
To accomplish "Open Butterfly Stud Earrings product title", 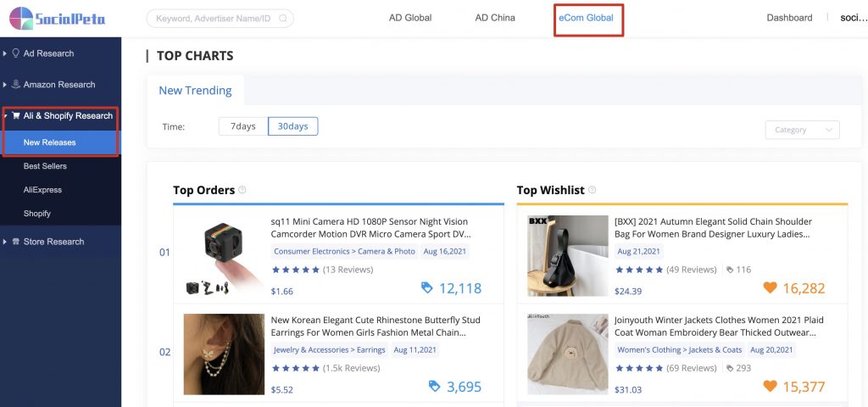I will click(376, 326).
